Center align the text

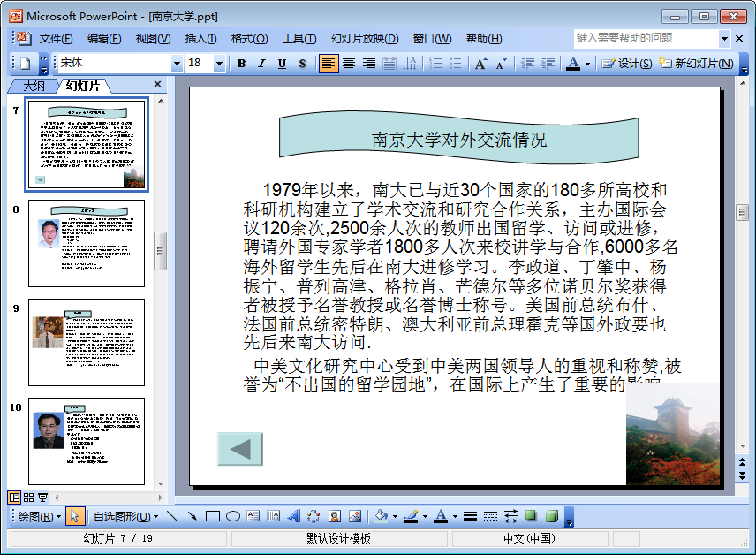[x=349, y=64]
